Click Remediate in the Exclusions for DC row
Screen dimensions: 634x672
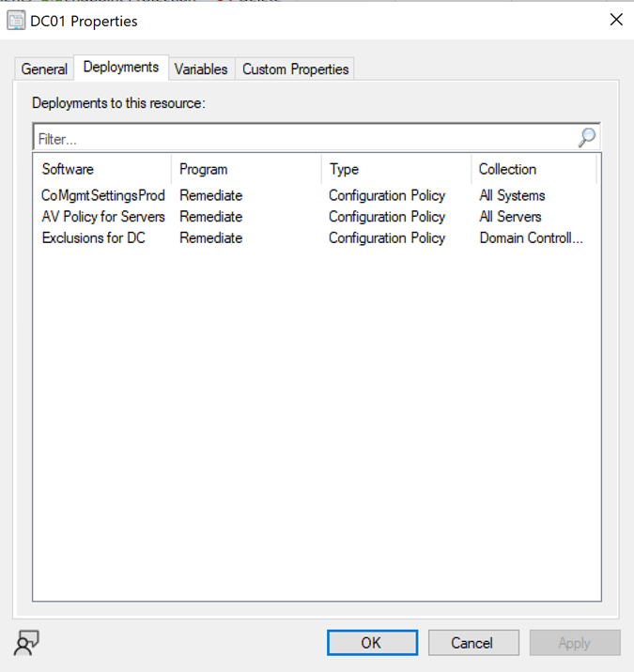coord(211,237)
